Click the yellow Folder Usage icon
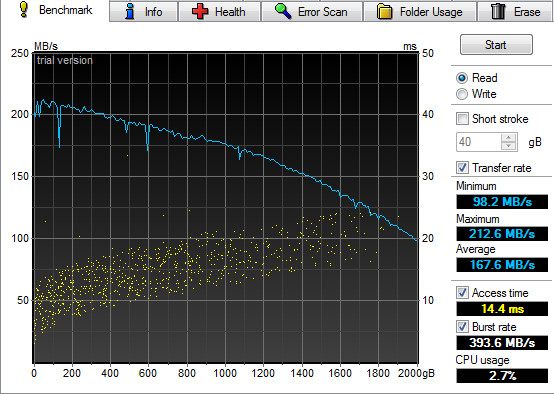The image size is (554, 394). click(x=384, y=11)
